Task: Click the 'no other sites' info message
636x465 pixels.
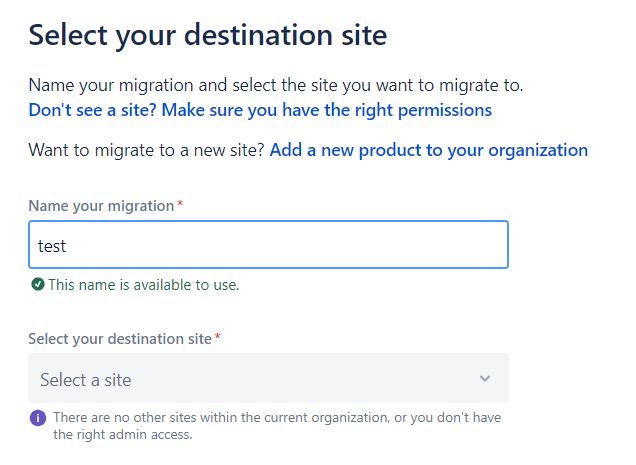Action: 277,417
